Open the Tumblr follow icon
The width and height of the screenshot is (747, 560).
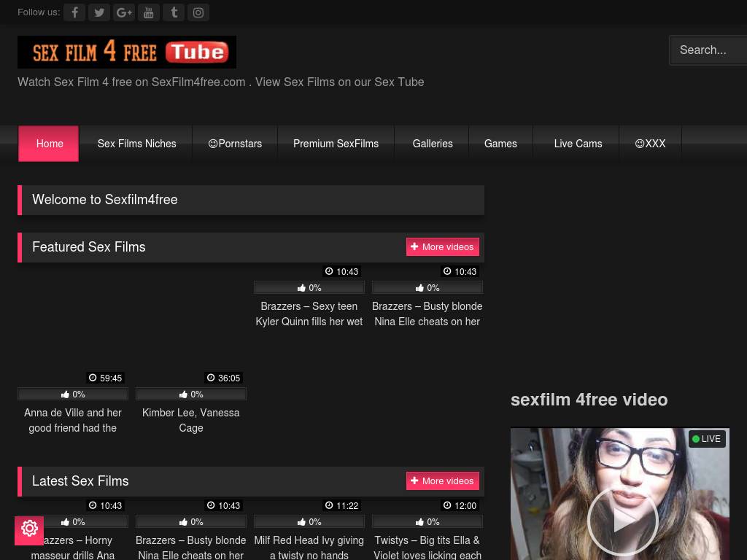click(x=174, y=12)
